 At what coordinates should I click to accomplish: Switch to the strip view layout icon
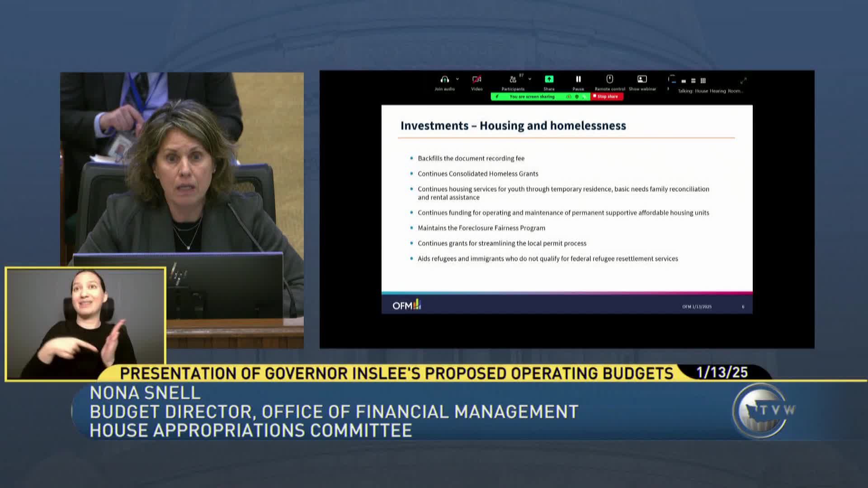[x=693, y=81]
